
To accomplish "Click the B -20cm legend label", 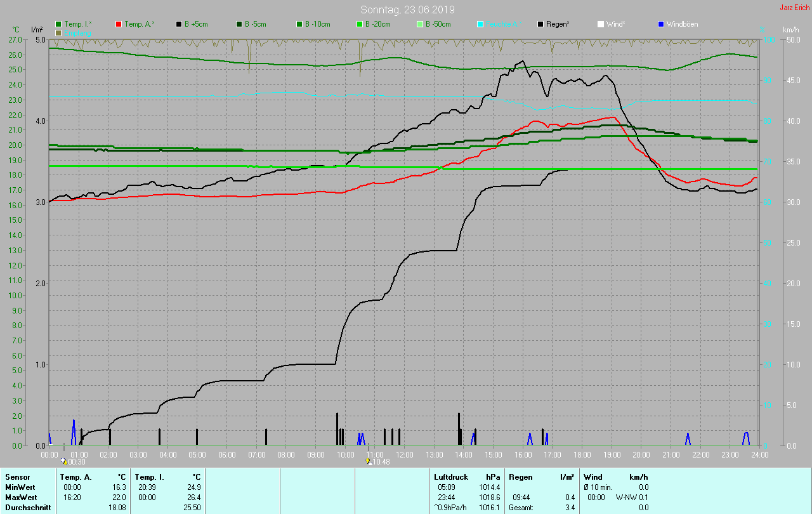I will (x=377, y=24).
